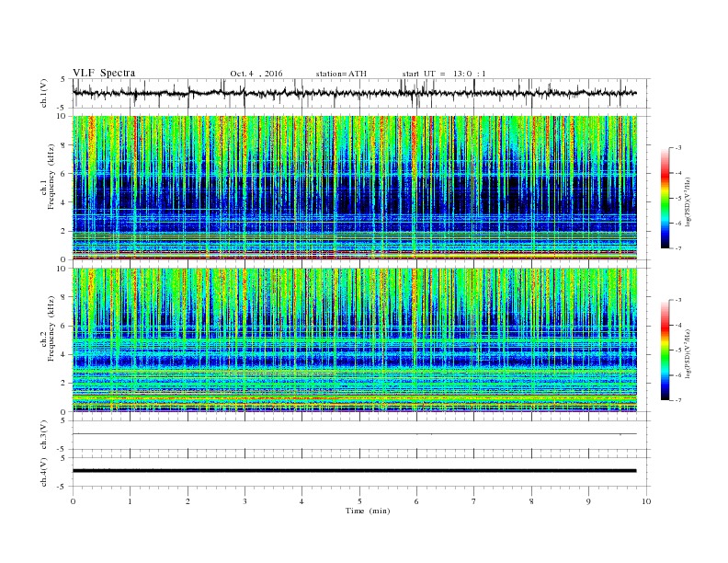Viewport: 728px width, 563px height.
Task: Click the time axis tick label "5"
Action: tap(359, 501)
